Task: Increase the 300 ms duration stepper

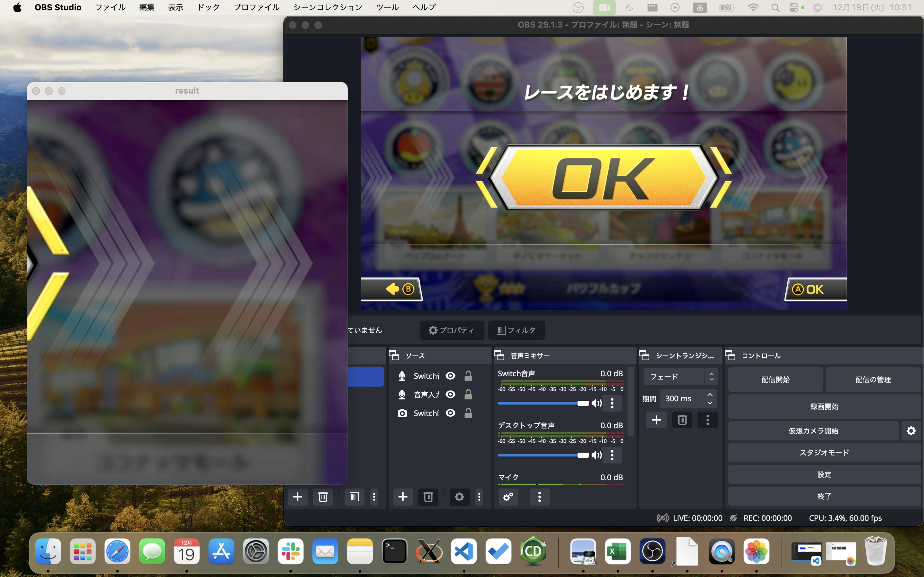Action: 710,395
